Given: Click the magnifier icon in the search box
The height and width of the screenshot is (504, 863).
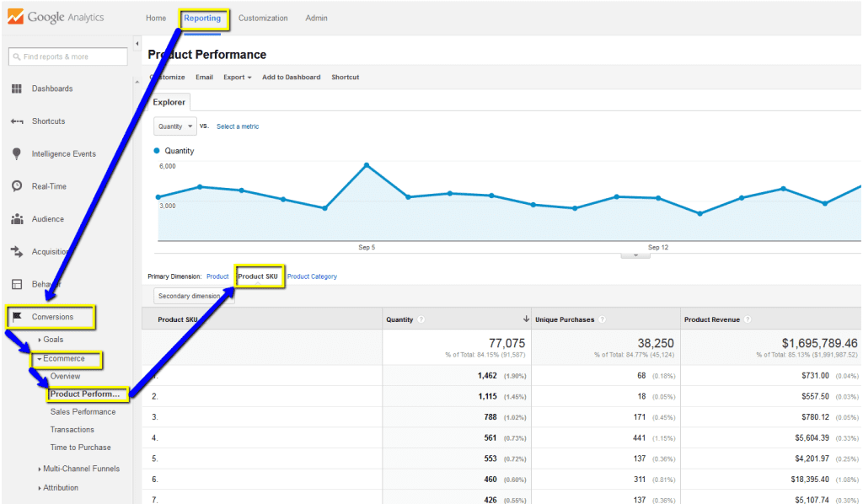Looking at the screenshot, I should (x=17, y=56).
